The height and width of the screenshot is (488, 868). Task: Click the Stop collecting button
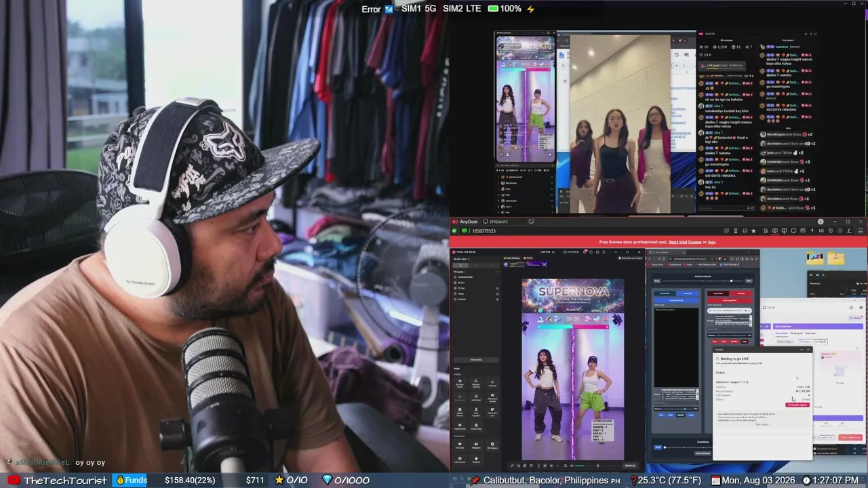(x=850, y=437)
